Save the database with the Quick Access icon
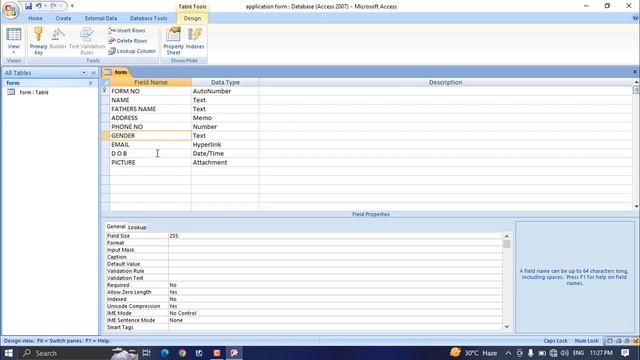This screenshot has width=640, height=360. (x=28, y=6)
